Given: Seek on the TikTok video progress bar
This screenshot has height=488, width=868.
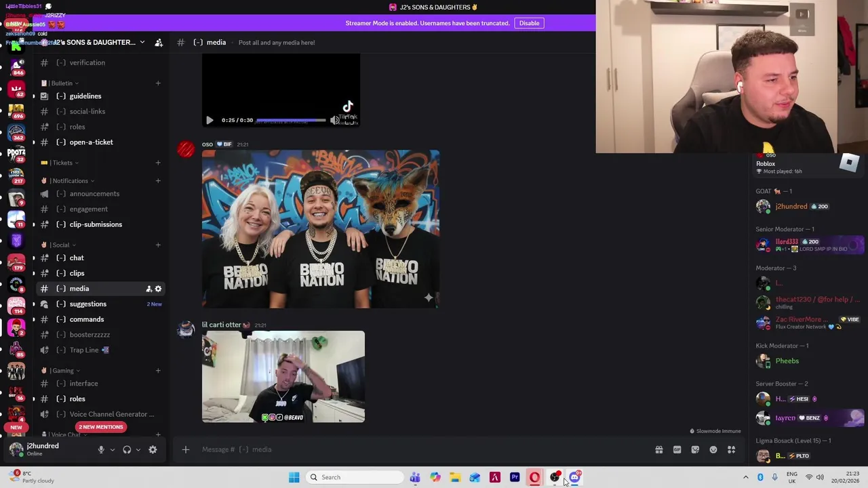Looking at the screenshot, I should 291,120.
